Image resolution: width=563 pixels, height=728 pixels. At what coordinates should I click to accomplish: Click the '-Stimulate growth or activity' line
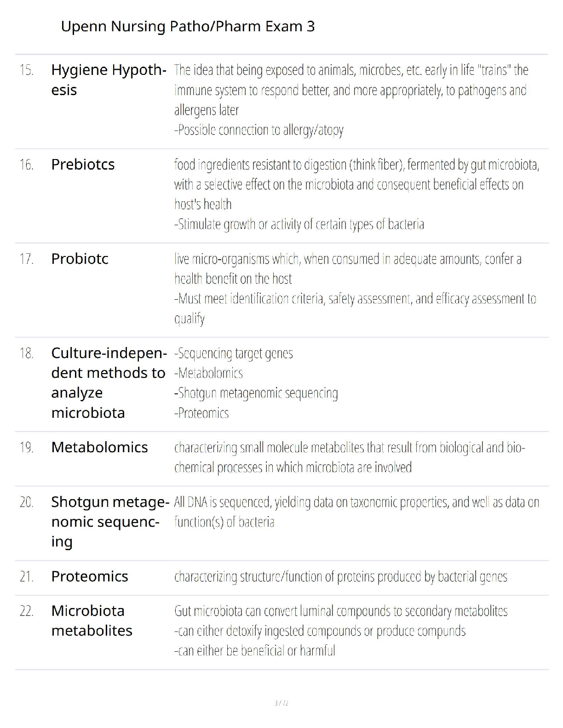[299, 224]
